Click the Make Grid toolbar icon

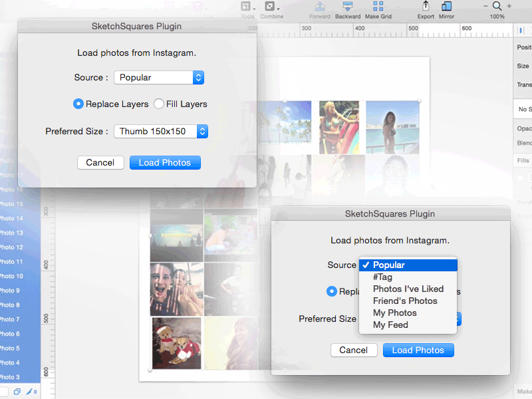pyautogui.click(x=378, y=7)
